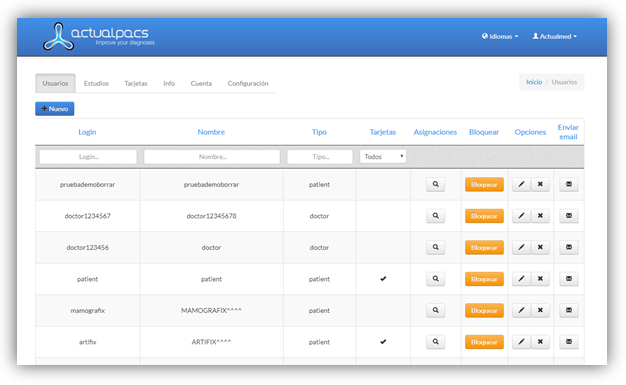Switch to the Usuarios tab
The width and height of the screenshot is (626, 385).
point(55,83)
